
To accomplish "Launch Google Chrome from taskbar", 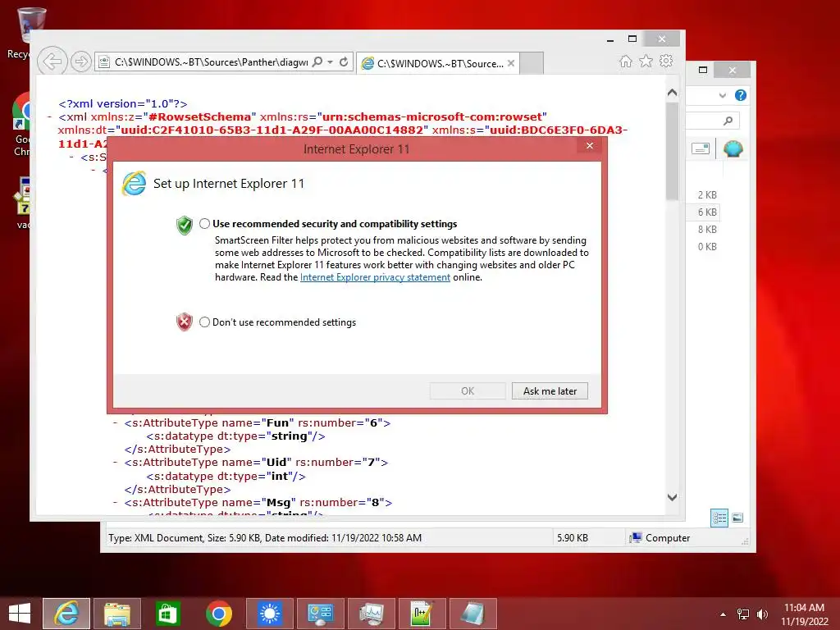I will [218, 614].
